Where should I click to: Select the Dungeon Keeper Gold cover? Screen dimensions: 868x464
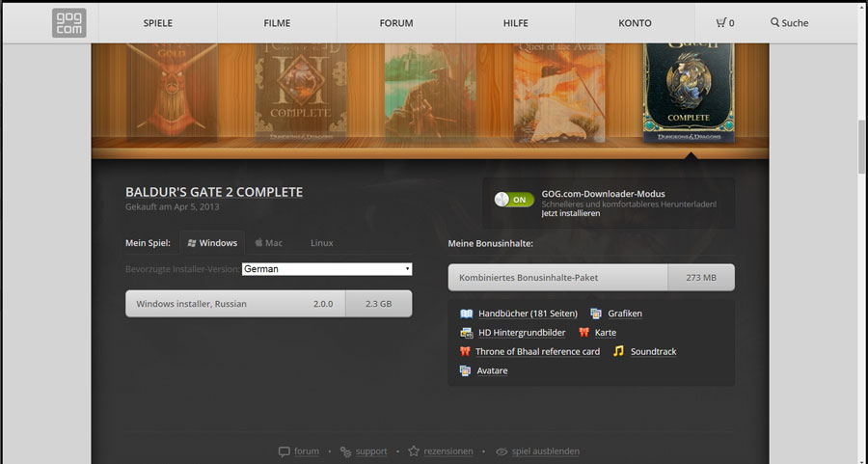click(x=173, y=92)
